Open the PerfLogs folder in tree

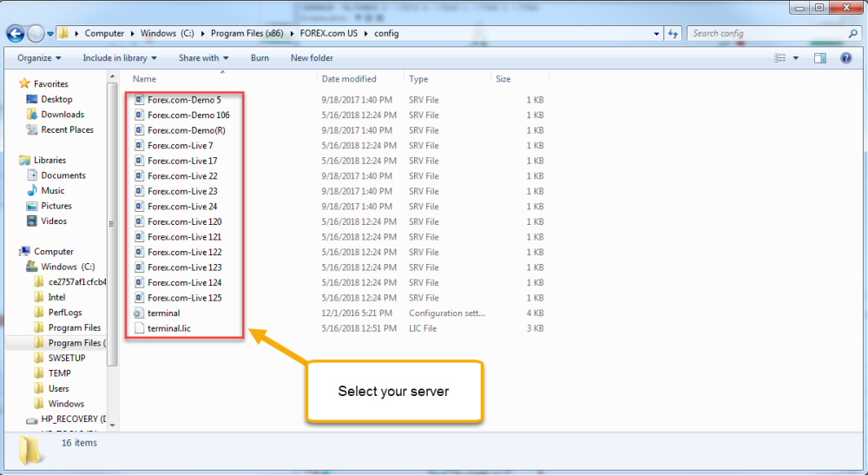(x=65, y=313)
